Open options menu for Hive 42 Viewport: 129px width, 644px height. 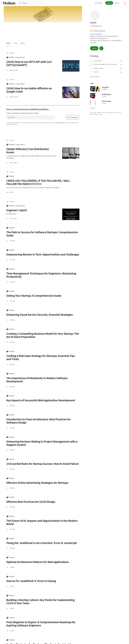tap(121, 72)
